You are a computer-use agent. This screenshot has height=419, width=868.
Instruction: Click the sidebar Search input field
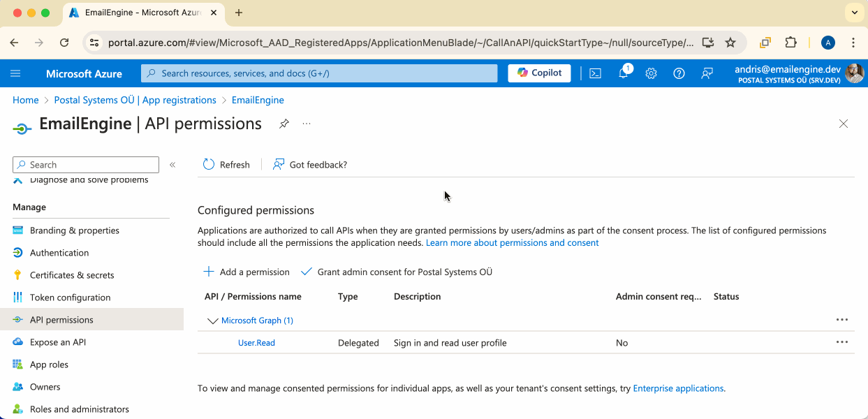pos(85,164)
